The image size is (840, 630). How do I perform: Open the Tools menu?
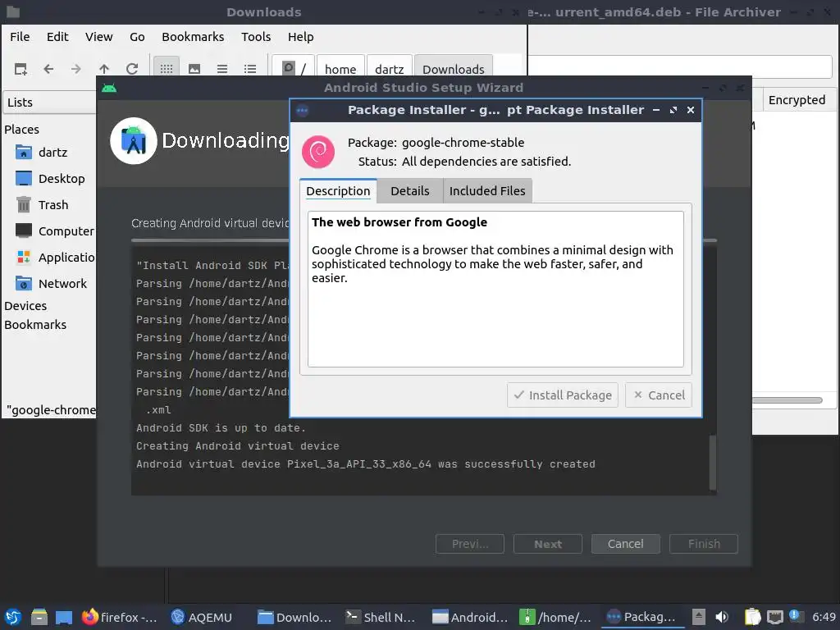coord(256,37)
